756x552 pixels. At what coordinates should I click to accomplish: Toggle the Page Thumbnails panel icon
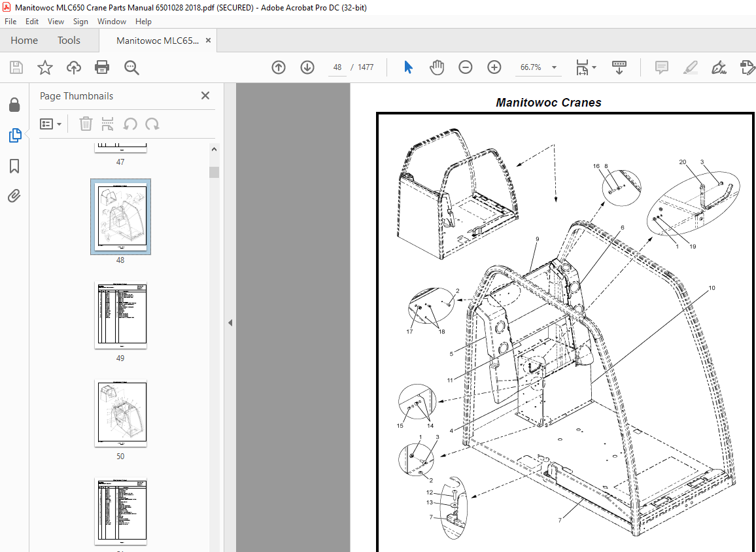15,135
